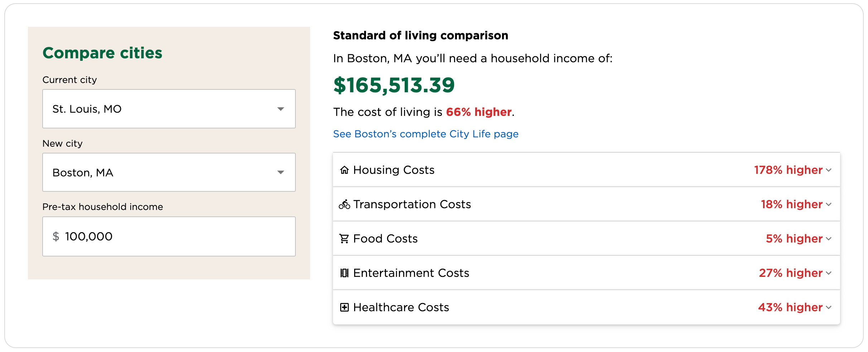Screen dimensions: 868x352
Task: Click the 178% higher housing value
Action: tap(788, 170)
